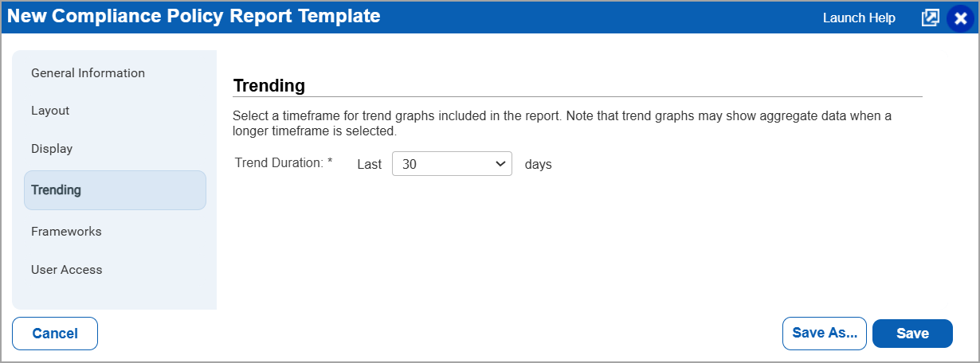Click the 'Last' label text
This screenshot has height=363, width=980.
(x=370, y=165)
